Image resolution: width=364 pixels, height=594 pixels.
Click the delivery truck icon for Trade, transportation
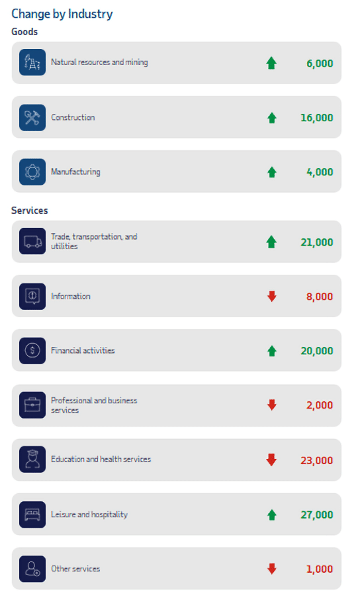(x=32, y=241)
